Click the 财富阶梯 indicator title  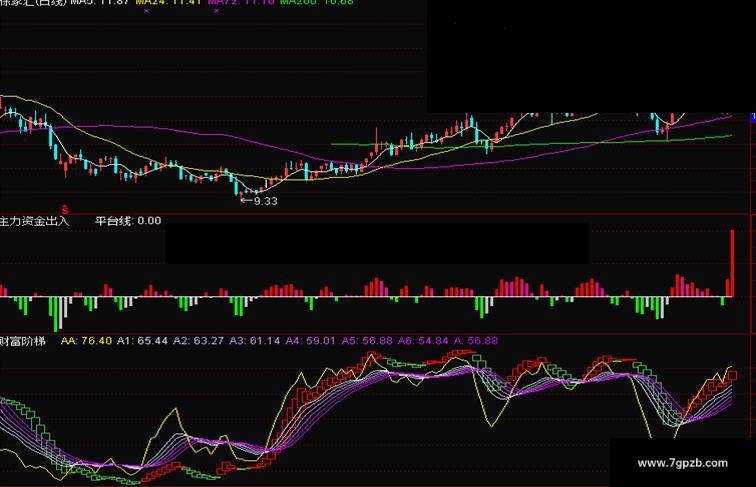click(22, 341)
